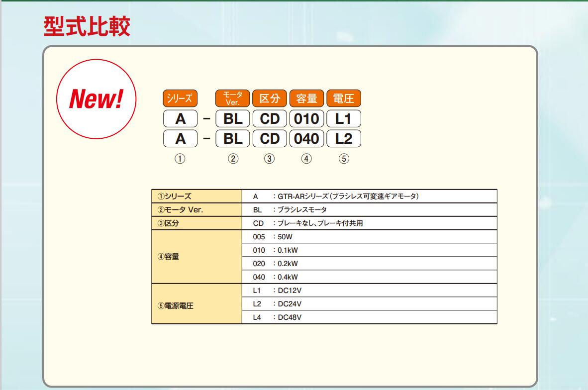The width and height of the screenshot is (588, 390).
Task: Click the L4 : DC48V table row
Action: point(369,317)
